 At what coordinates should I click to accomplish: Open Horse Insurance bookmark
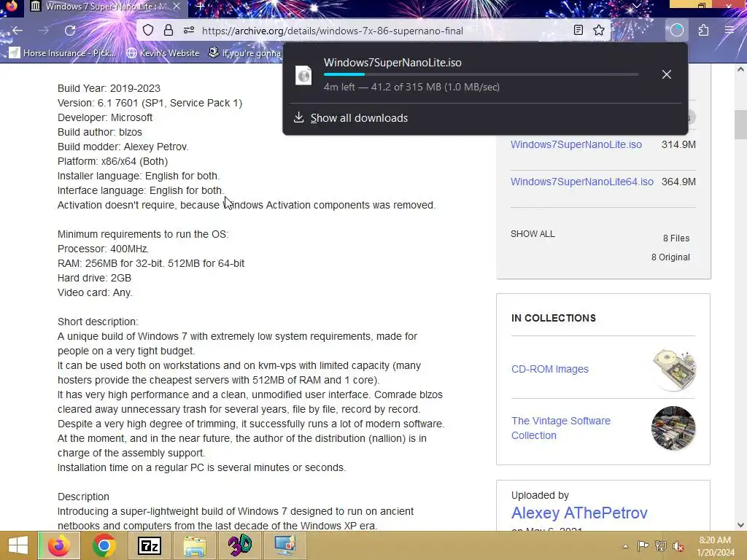[63, 52]
